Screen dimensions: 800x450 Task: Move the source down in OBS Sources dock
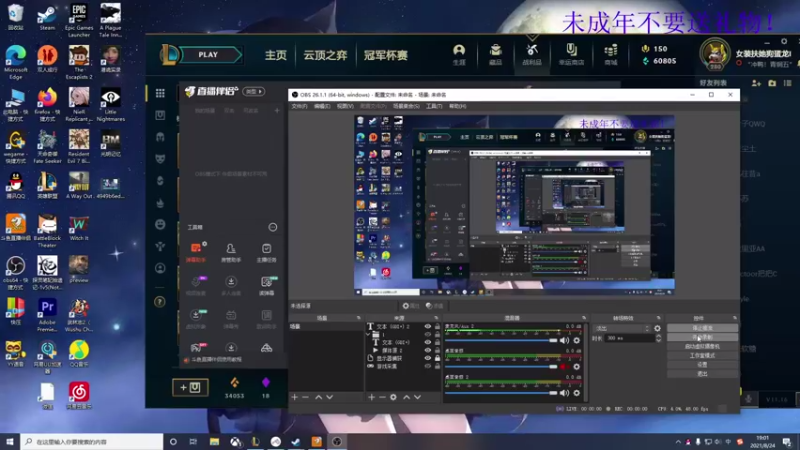[x=417, y=397]
